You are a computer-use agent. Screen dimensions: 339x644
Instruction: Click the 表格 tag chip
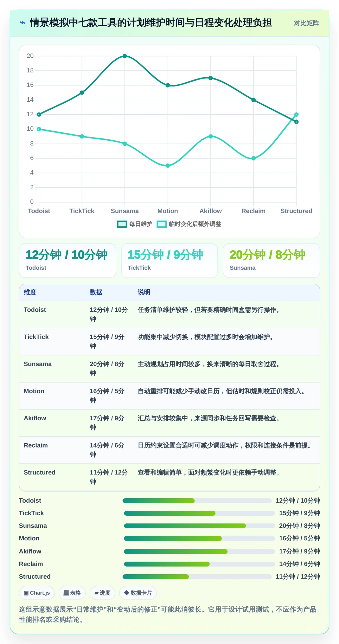click(72, 593)
